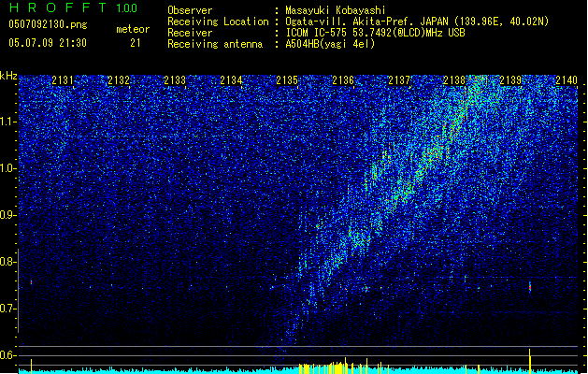Click the 1.1 frequency axis label
Viewport: 588px width, 374px height.
8,122
